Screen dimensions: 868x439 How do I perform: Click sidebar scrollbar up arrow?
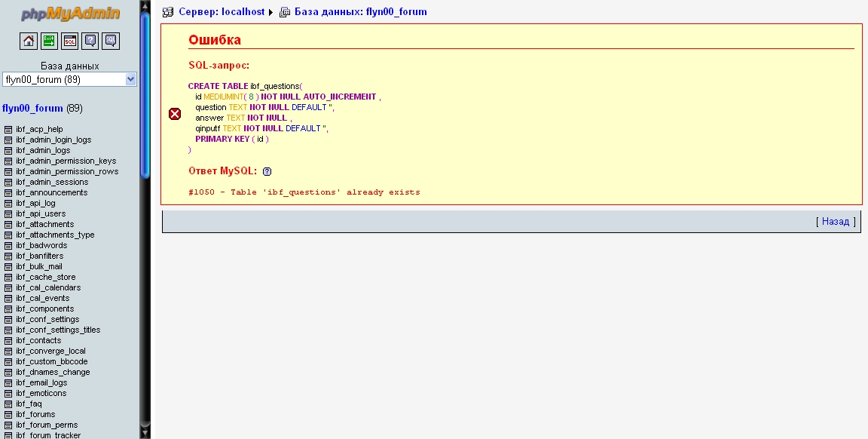click(145, 5)
